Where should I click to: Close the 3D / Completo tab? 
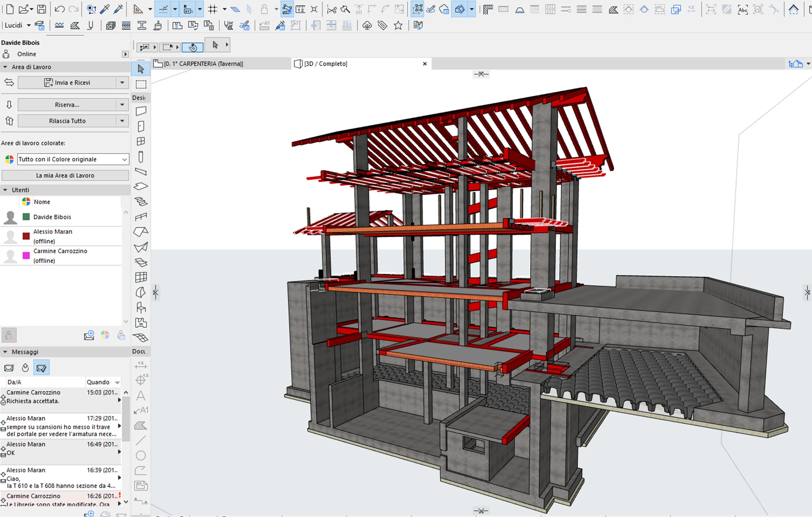click(425, 63)
